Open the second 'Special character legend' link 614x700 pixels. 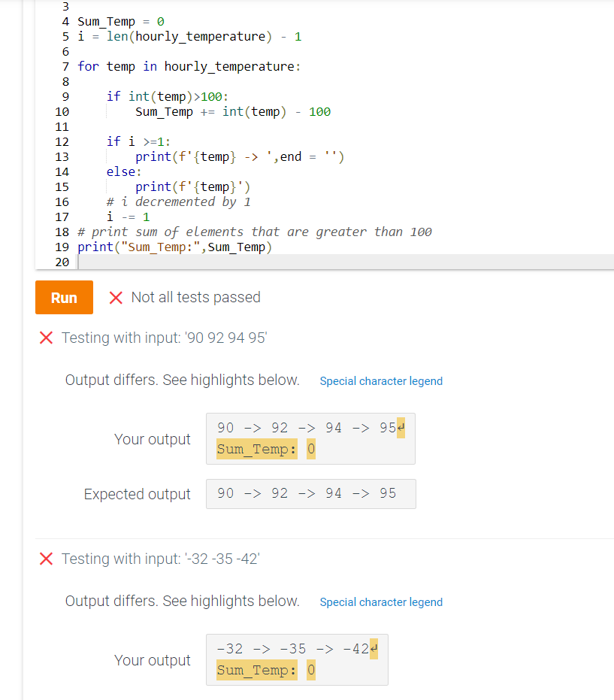[x=381, y=602]
